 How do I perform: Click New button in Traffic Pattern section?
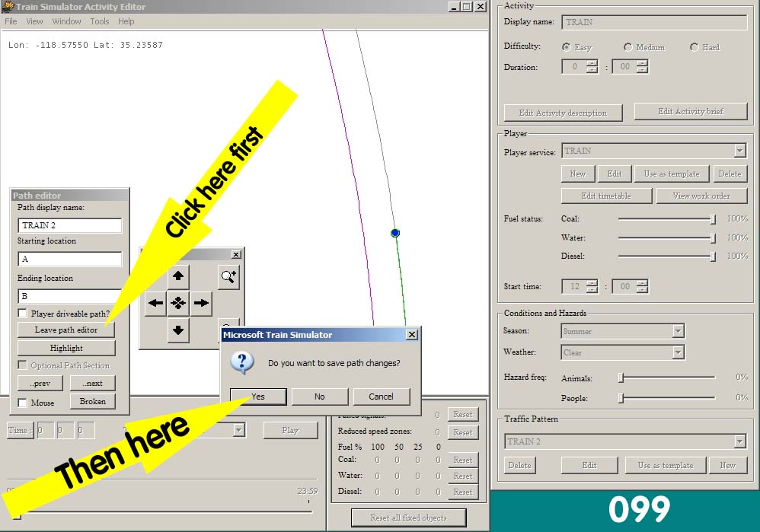(x=727, y=465)
